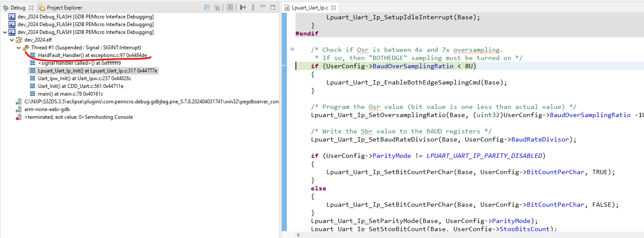
Task: Click grayed icon left of Instruction Stepping
Action: [230, 7]
